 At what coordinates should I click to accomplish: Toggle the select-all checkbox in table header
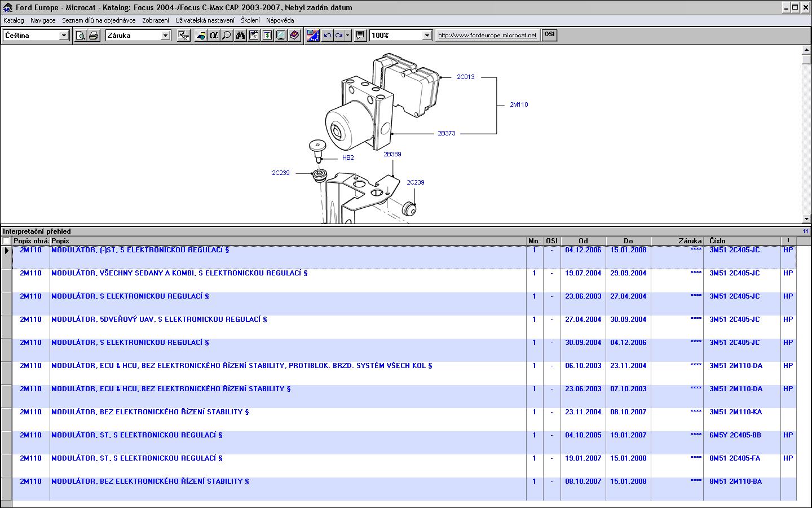pyautogui.click(x=6, y=241)
